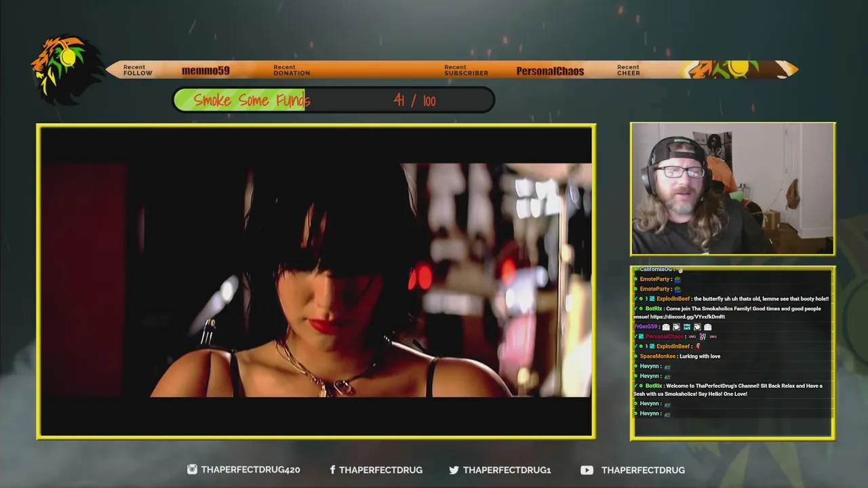Click BotRix's 'Welcome to ThaPerfectDrug's Channel' message

click(727, 390)
